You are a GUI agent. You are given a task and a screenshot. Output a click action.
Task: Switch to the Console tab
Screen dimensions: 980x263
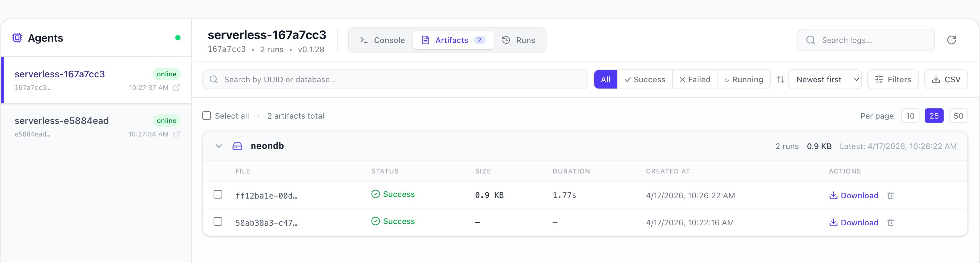click(382, 40)
